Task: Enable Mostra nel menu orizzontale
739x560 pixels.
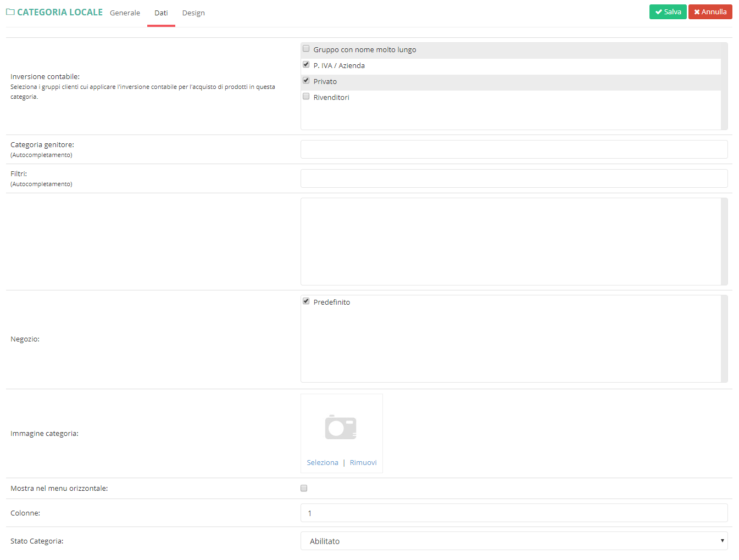Action: pyautogui.click(x=304, y=488)
